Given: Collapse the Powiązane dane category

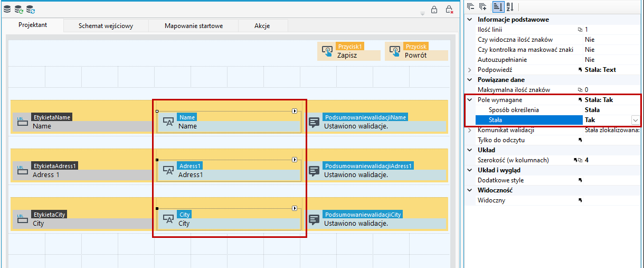Looking at the screenshot, I should click(470, 80).
